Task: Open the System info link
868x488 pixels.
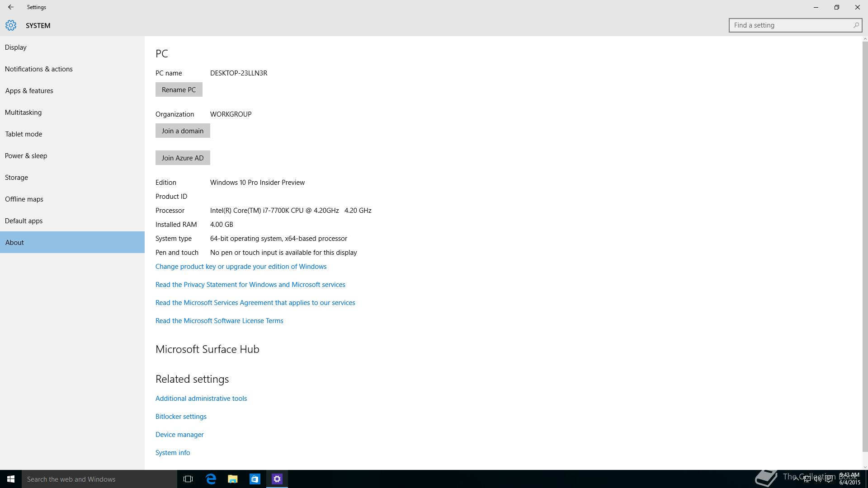Action: (x=173, y=453)
